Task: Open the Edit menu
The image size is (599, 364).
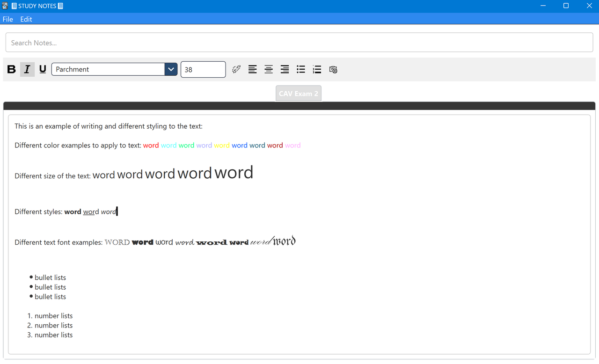Action: (26, 19)
